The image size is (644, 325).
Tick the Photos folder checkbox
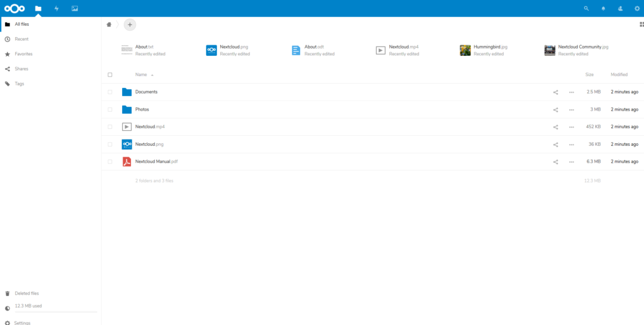tap(109, 109)
